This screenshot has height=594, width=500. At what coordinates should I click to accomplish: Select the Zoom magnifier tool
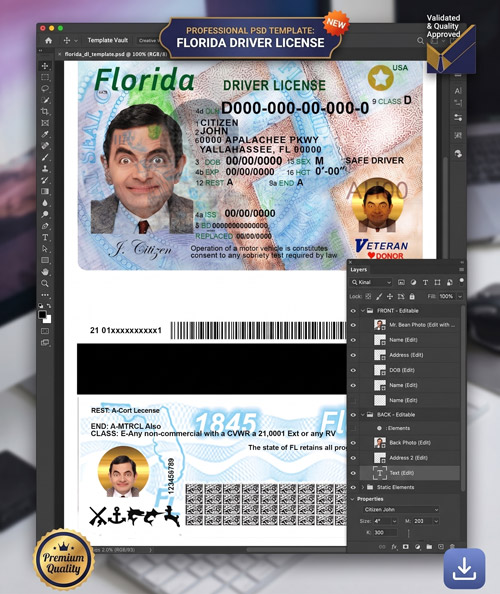[x=45, y=283]
